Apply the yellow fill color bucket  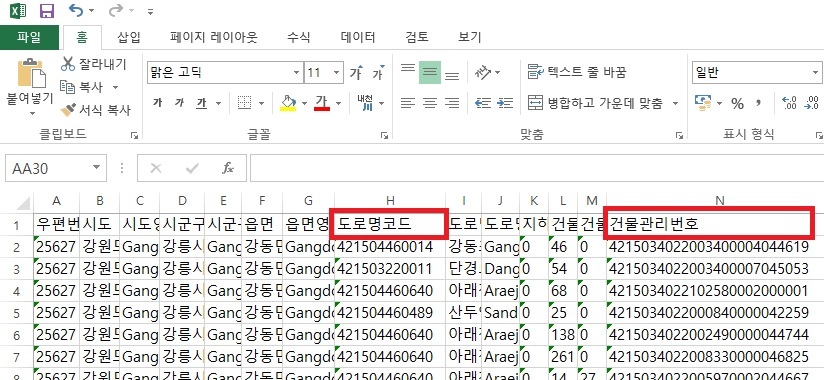point(288,103)
